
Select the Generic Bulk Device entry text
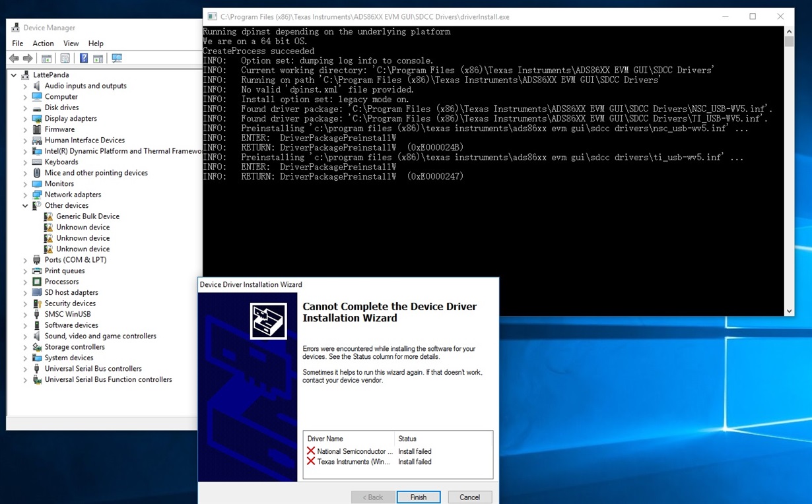pos(88,216)
